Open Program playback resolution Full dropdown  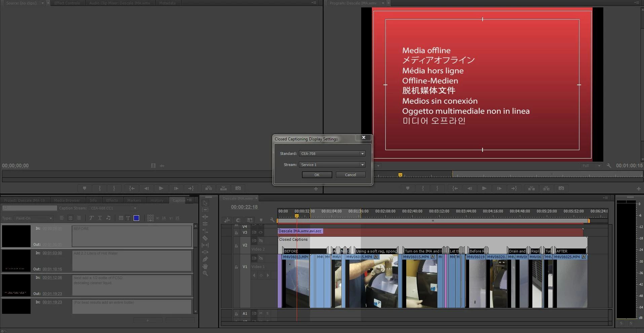(x=591, y=166)
